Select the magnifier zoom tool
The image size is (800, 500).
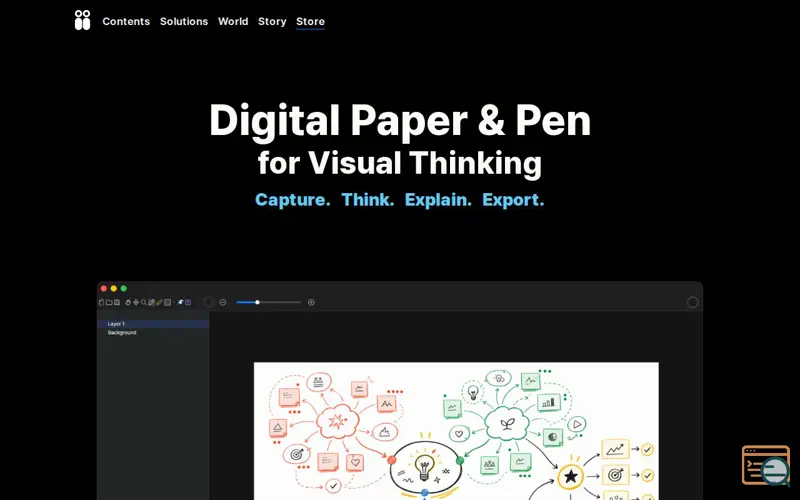click(143, 303)
